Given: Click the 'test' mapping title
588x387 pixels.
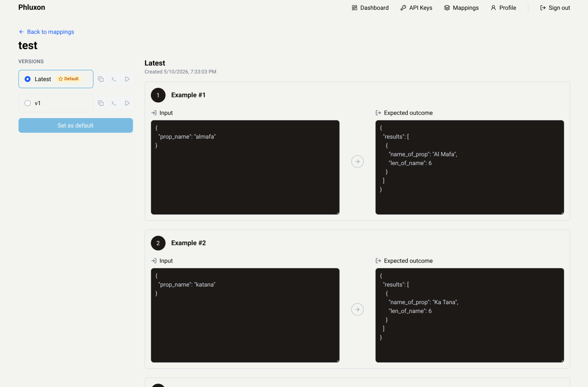Looking at the screenshot, I should coord(28,46).
